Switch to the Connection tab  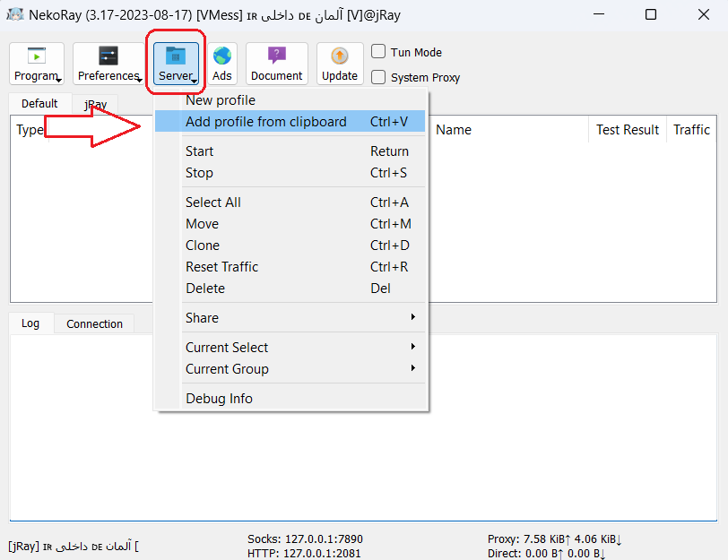tap(94, 324)
